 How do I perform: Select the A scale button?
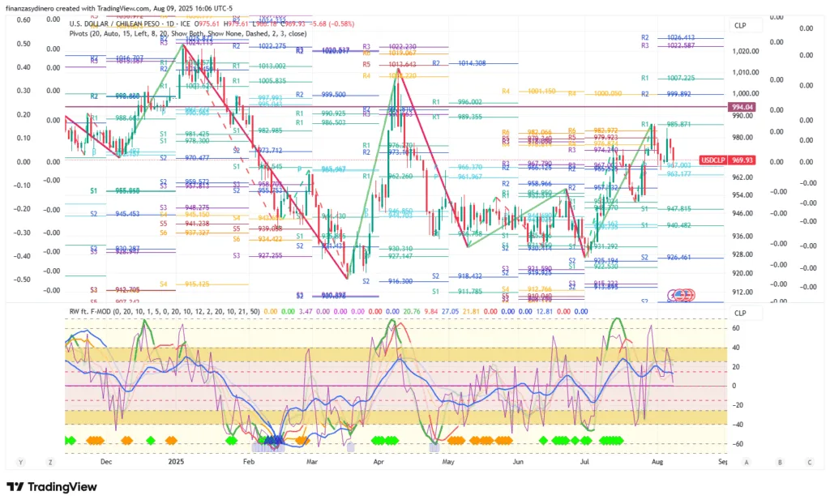(747, 462)
